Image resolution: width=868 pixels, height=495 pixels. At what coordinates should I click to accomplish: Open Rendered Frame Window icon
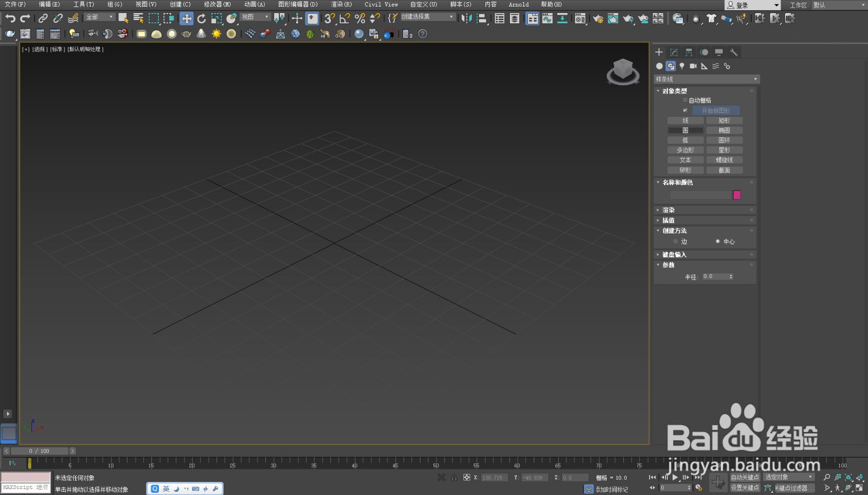(613, 18)
